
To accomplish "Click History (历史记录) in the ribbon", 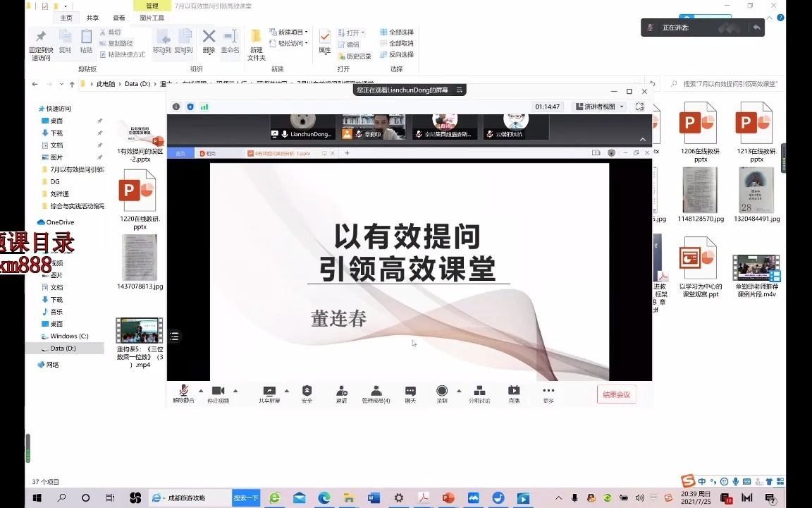I will coord(355,56).
